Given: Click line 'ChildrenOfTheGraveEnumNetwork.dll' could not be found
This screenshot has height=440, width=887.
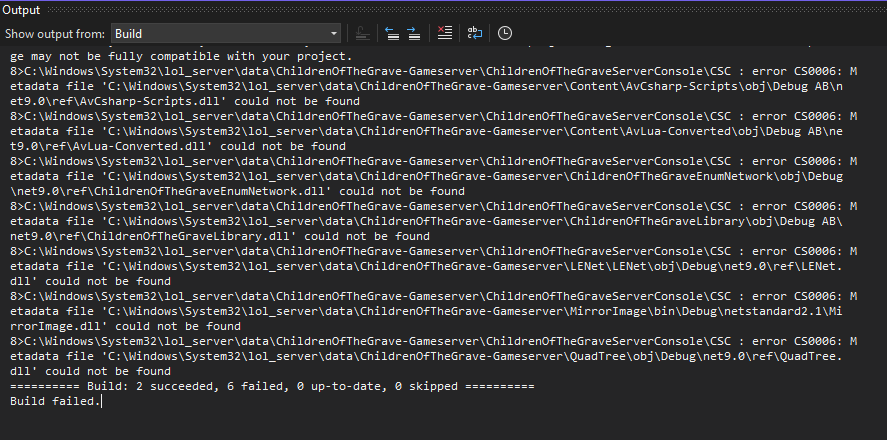Looking at the screenshot, I should click(x=238, y=191).
